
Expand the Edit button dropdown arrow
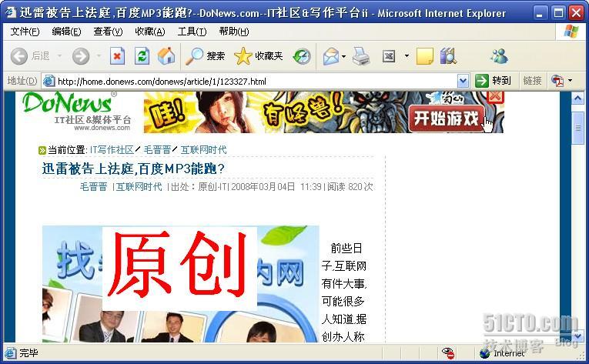[x=407, y=56]
